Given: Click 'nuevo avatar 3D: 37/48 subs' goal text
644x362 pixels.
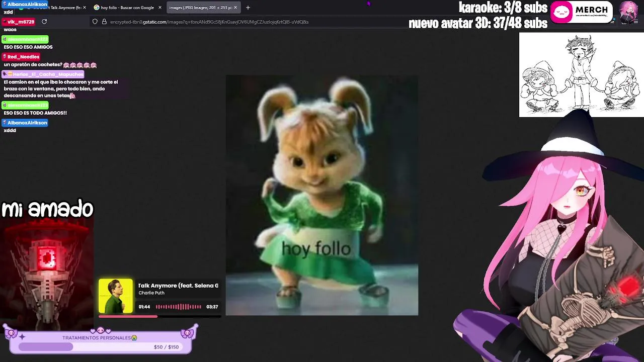Looking at the screenshot, I should click(478, 23).
